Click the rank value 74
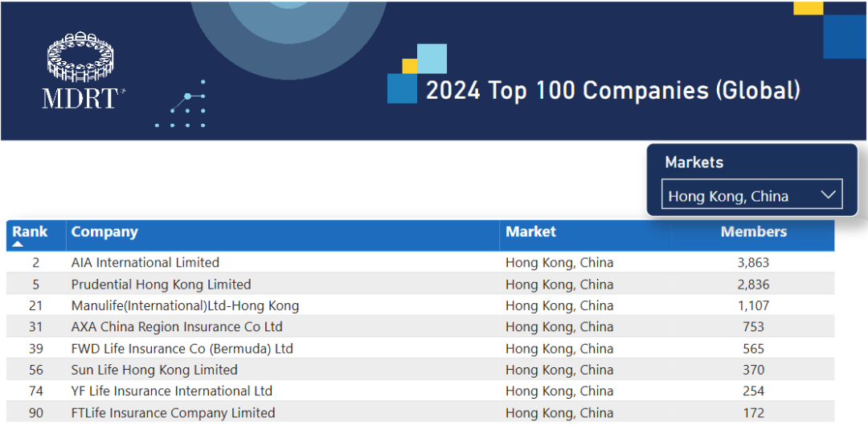Viewport: 868px width, 430px height. pyautogui.click(x=35, y=391)
